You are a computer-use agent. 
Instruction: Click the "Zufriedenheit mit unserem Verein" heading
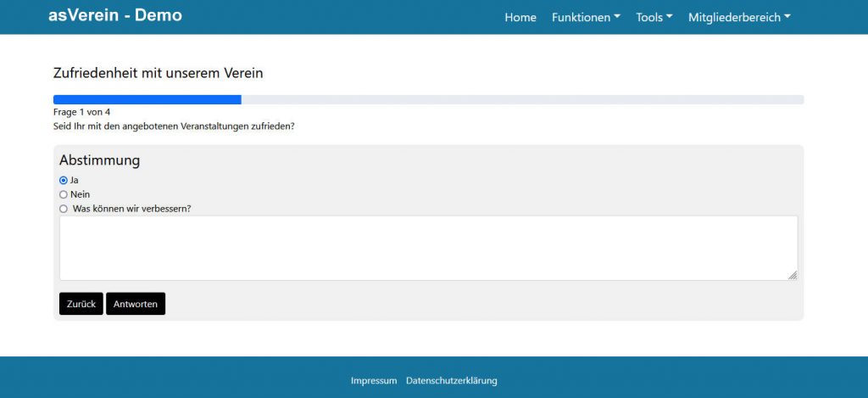coord(159,73)
